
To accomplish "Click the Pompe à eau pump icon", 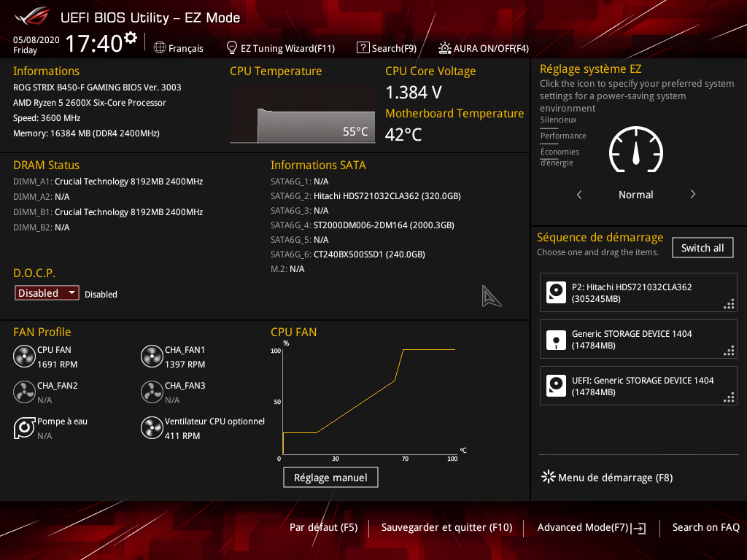I will [x=24, y=427].
